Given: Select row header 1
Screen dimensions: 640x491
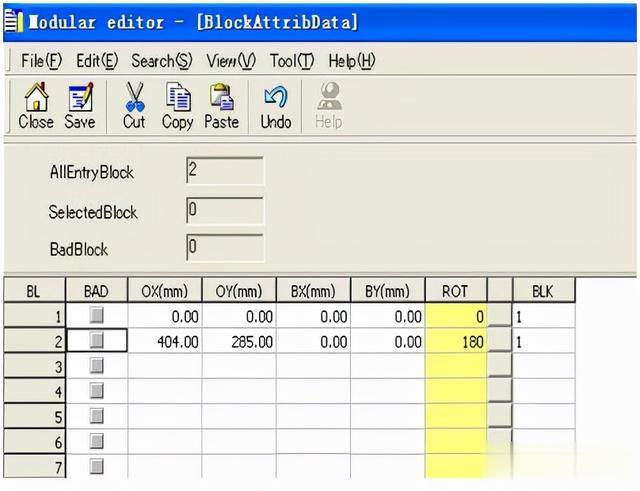Looking at the screenshot, I should point(35,315).
